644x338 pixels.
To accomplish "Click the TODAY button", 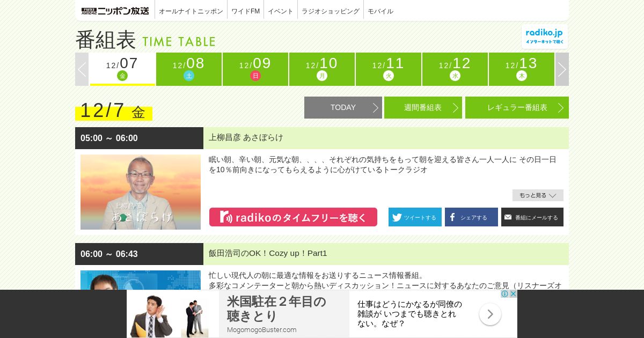I will coord(343,107).
